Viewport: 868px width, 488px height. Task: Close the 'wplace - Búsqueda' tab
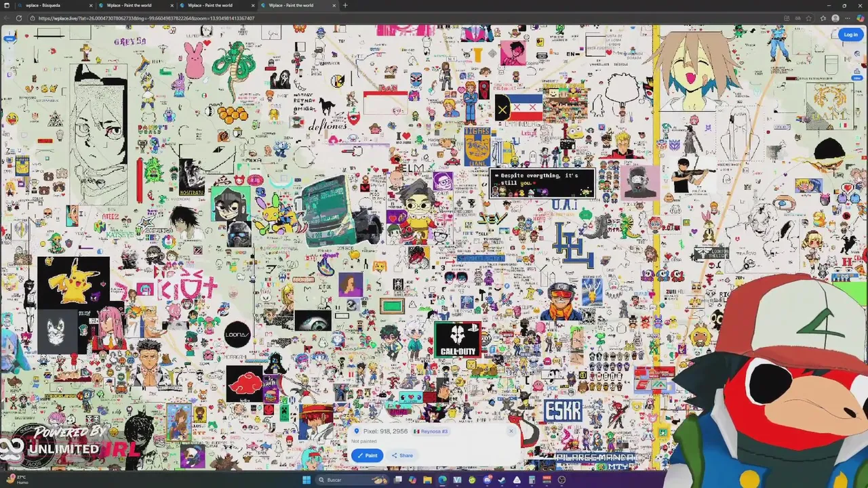click(x=90, y=5)
